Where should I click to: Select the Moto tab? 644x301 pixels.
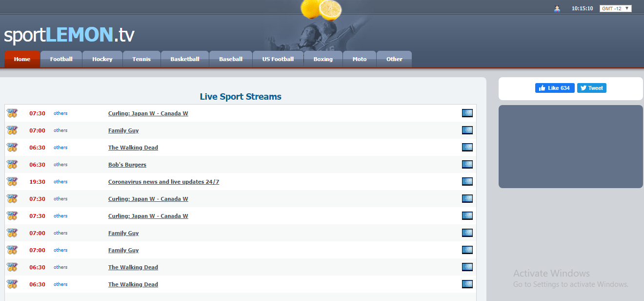coord(360,59)
